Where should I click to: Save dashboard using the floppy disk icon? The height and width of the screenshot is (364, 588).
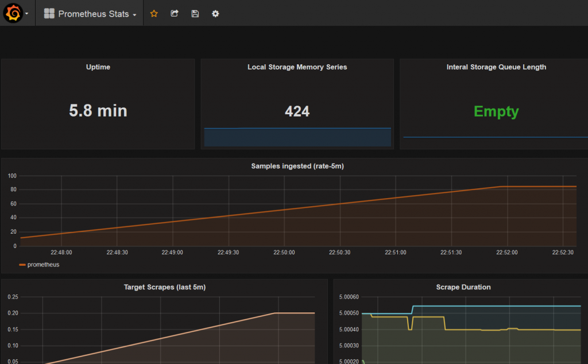point(195,14)
